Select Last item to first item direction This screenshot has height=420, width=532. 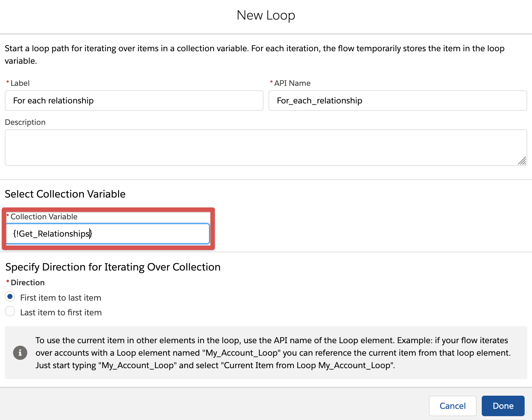click(x=10, y=311)
